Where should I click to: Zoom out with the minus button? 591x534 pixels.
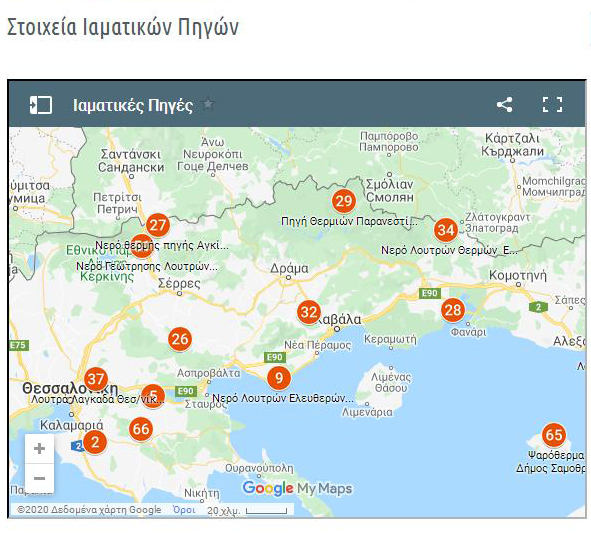(x=39, y=478)
